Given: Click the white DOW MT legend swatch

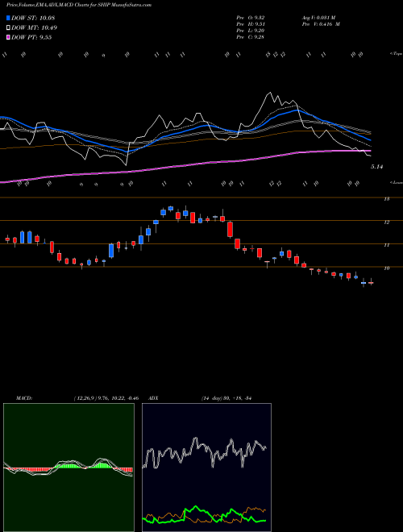Looking at the screenshot, I should pyautogui.click(x=8, y=28).
